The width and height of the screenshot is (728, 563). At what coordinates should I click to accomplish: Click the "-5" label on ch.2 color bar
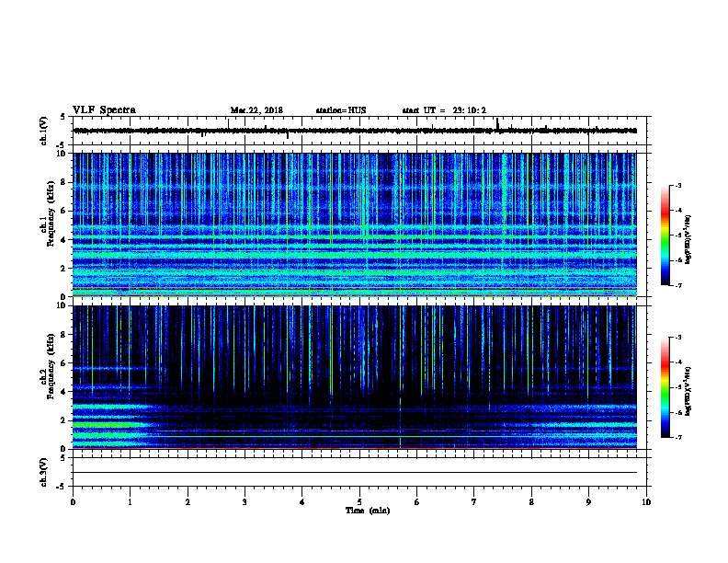pos(677,387)
